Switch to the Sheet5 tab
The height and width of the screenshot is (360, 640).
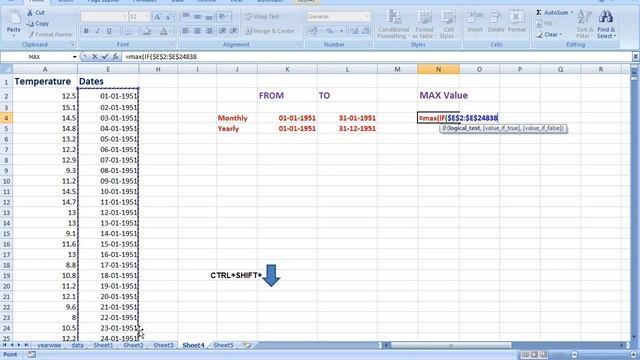click(223, 345)
